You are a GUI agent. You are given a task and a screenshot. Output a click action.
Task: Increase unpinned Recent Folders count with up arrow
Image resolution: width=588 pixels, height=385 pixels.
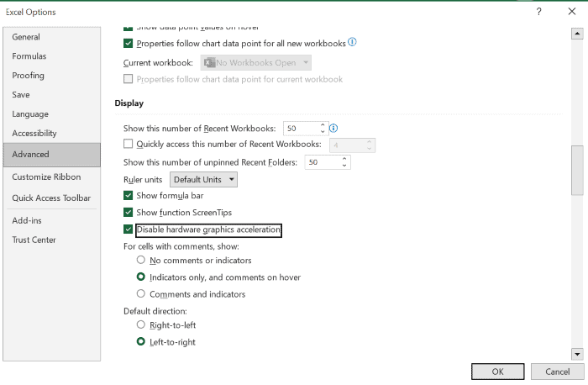344,159
